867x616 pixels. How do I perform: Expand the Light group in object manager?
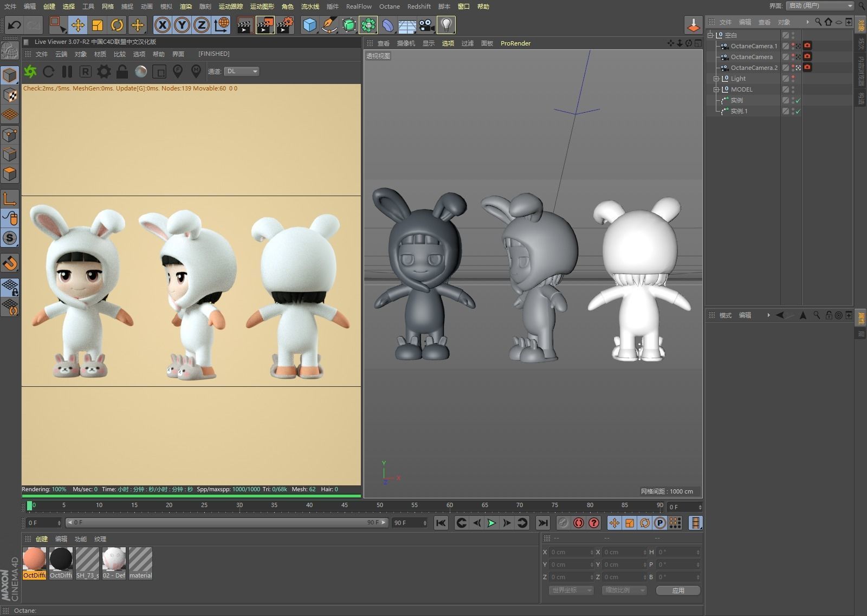point(716,79)
